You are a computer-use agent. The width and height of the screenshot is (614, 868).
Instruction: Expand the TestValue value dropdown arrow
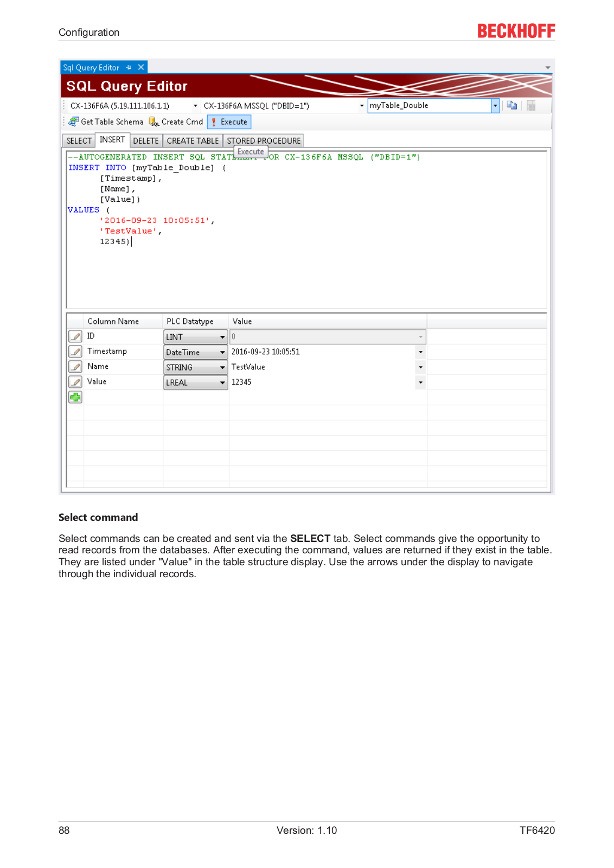(x=420, y=367)
